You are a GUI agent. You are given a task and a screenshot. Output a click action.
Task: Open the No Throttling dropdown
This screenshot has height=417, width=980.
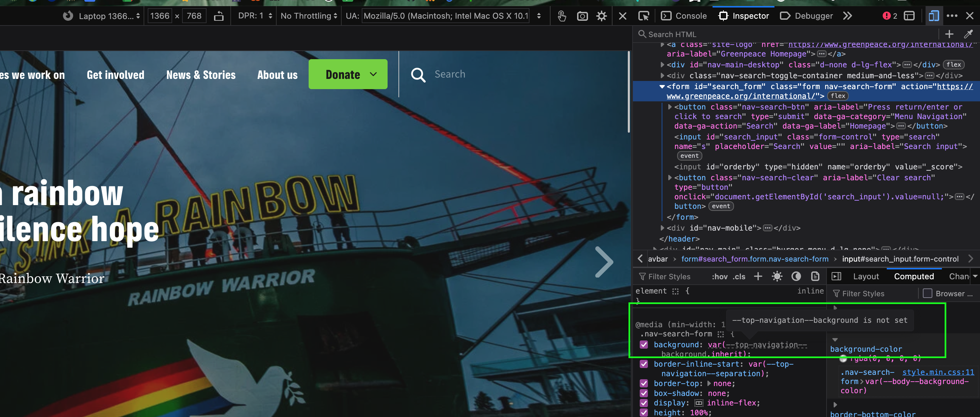309,16
